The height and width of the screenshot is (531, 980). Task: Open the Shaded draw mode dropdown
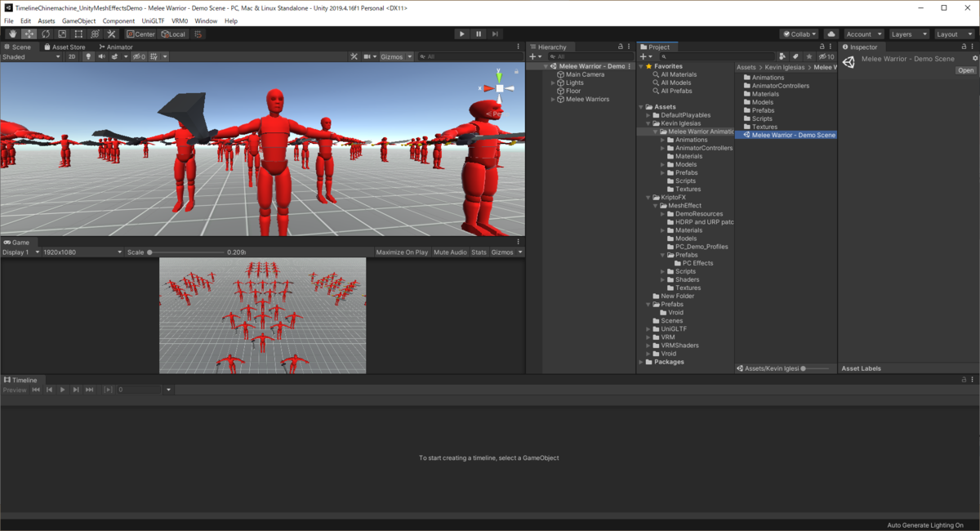(30, 57)
